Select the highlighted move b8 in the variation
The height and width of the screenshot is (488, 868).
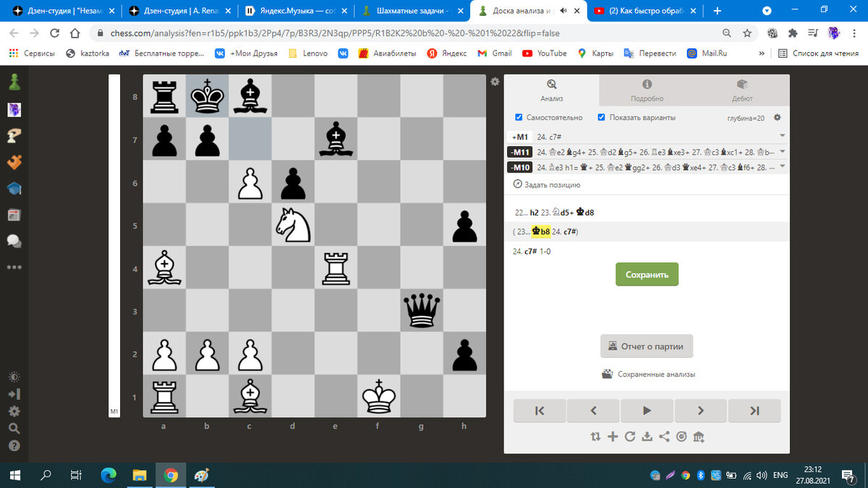pos(541,231)
